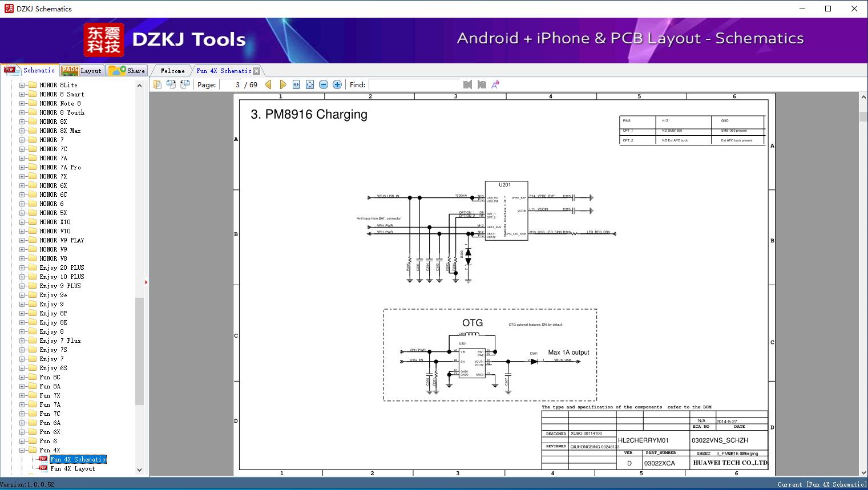Select the HONOR V9 PLAY tree item
The height and width of the screenshot is (490, 868).
point(62,240)
